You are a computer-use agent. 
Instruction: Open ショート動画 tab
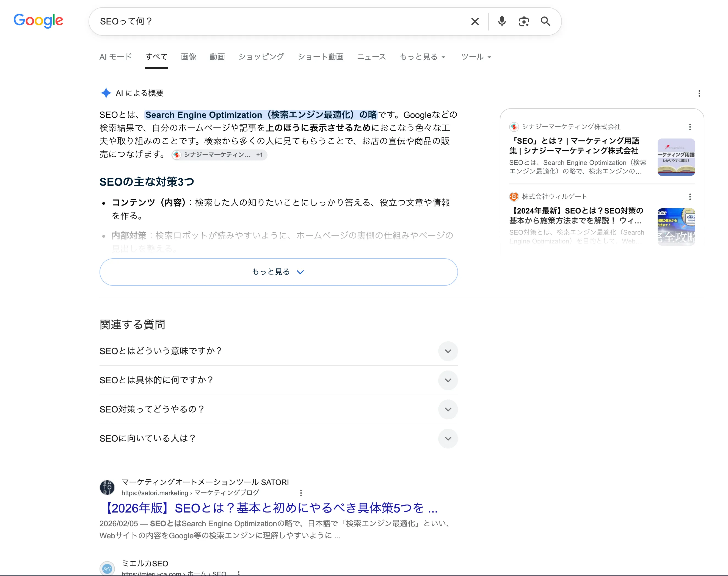(321, 57)
